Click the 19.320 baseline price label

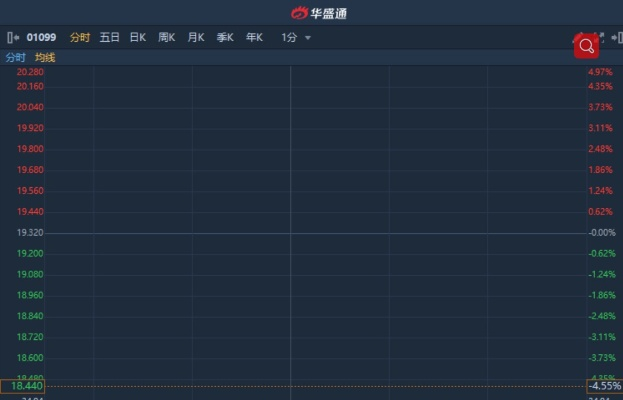(30, 233)
